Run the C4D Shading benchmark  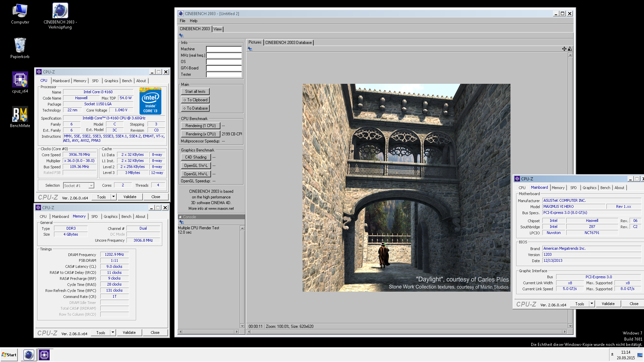tap(196, 157)
